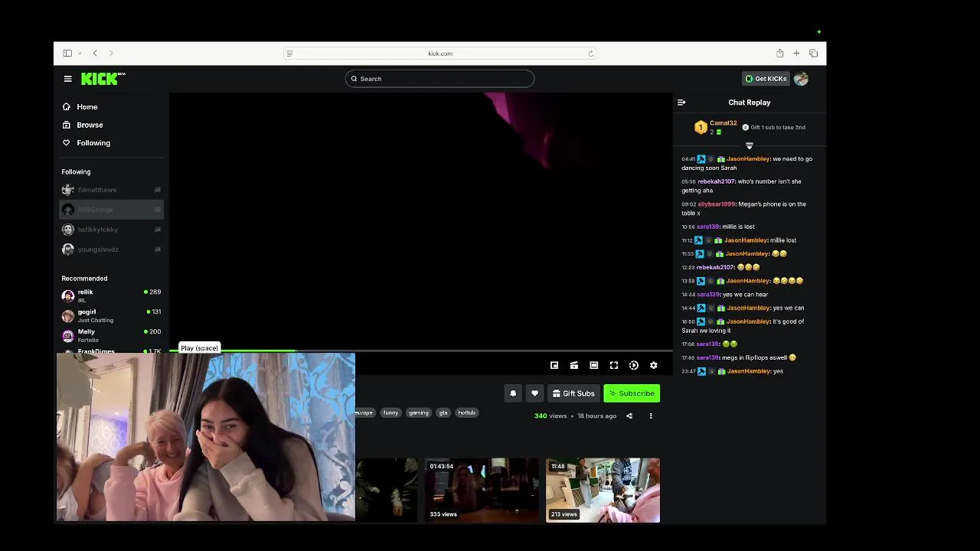Open the reader view icon in address bar
This screenshot has width=980, height=551.
point(289,54)
